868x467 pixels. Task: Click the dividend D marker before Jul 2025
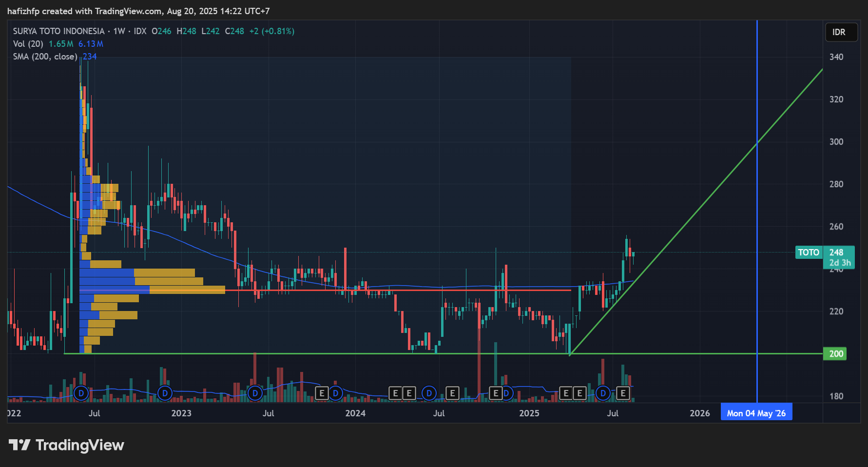point(603,393)
